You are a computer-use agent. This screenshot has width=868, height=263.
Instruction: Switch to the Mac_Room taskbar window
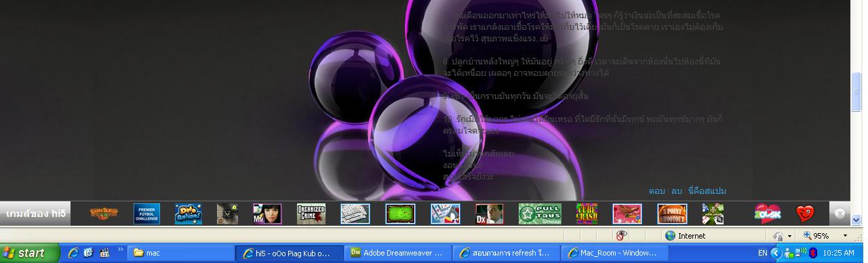point(614,253)
